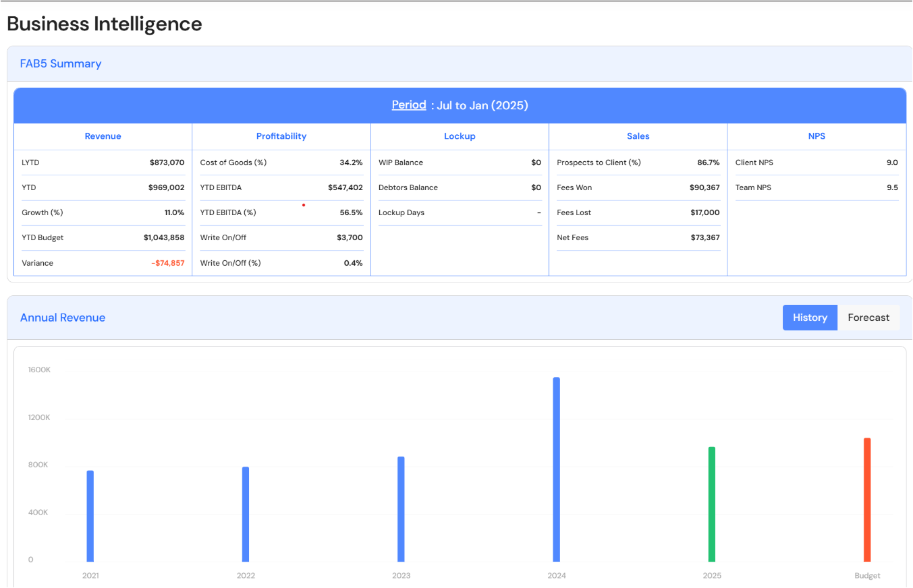Select the orange Budget bar
This screenshot has height=588, width=913.
click(x=867, y=500)
